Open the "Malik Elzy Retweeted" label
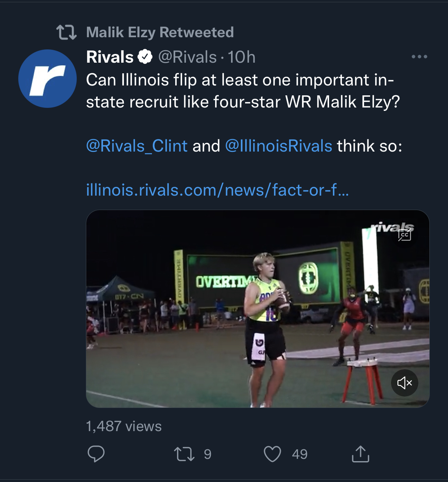Viewport: 448px width, 482px height. coord(160,33)
